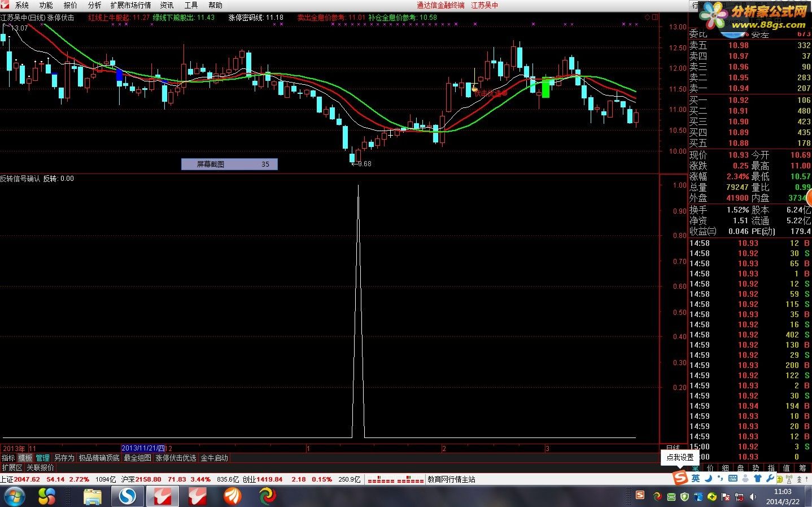This screenshot has width=812, height=507.
Task: Select the 金牛启动 template
Action: [x=215, y=458]
